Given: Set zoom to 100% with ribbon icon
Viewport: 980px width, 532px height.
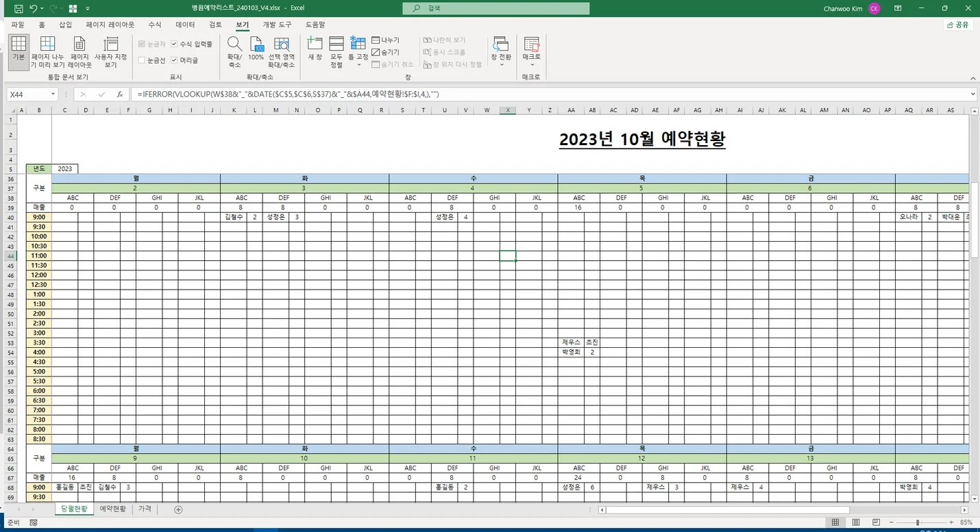Looking at the screenshot, I should click(x=256, y=49).
